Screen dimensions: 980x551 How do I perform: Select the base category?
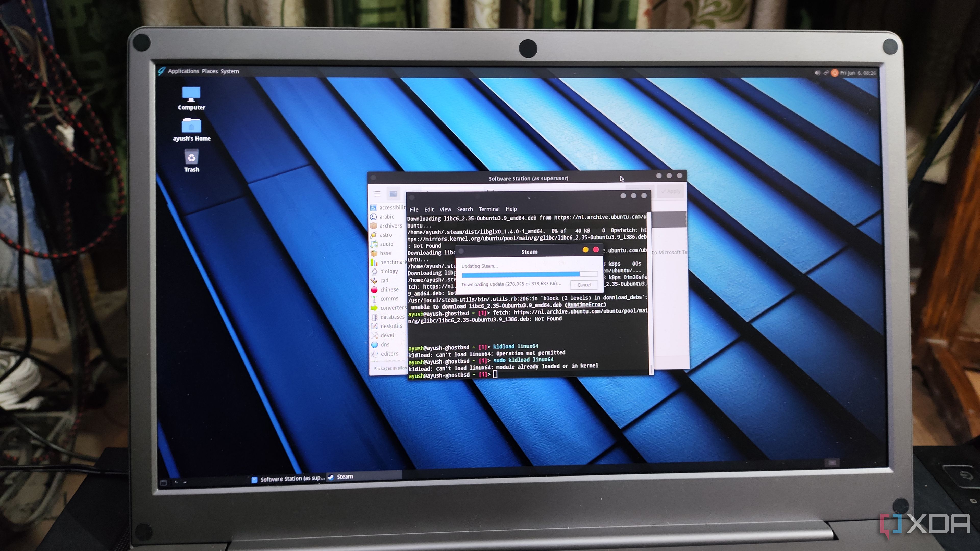[x=381, y=253]
